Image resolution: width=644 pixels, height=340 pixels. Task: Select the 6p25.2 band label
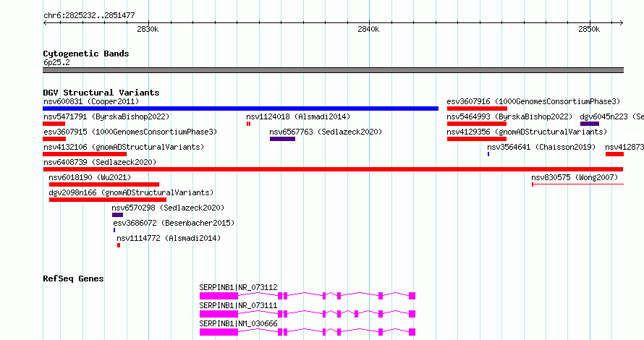[56, 62]
